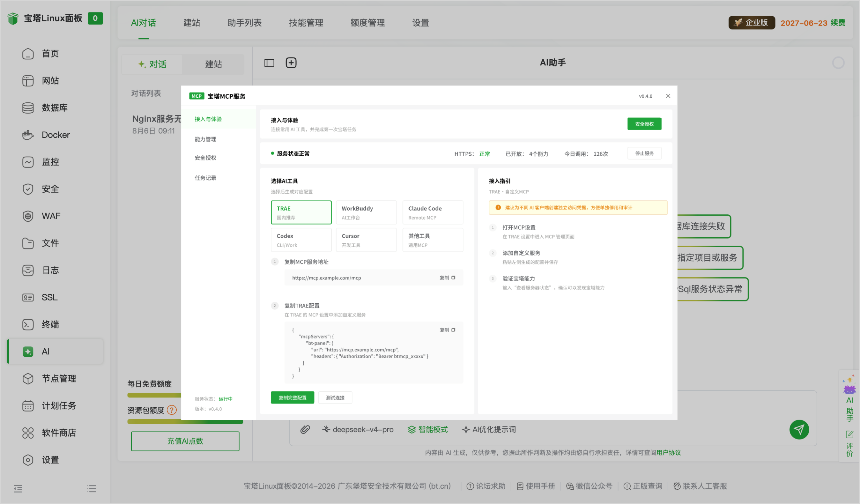Click the sidebar collapse icon at bottom left
The image size is (860, 504).
18,489
